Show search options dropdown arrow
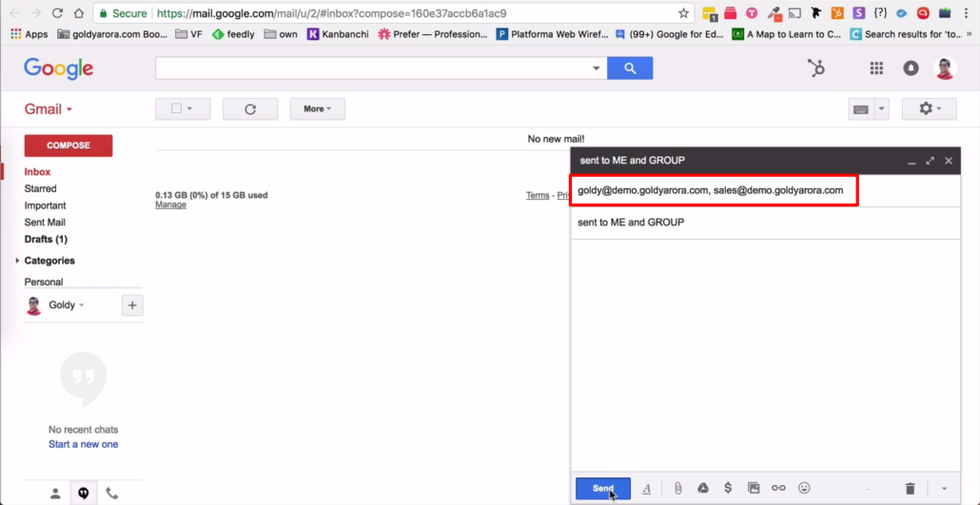Image resolution: width=980 pixels, height=505 pixels. pos(597,68)
